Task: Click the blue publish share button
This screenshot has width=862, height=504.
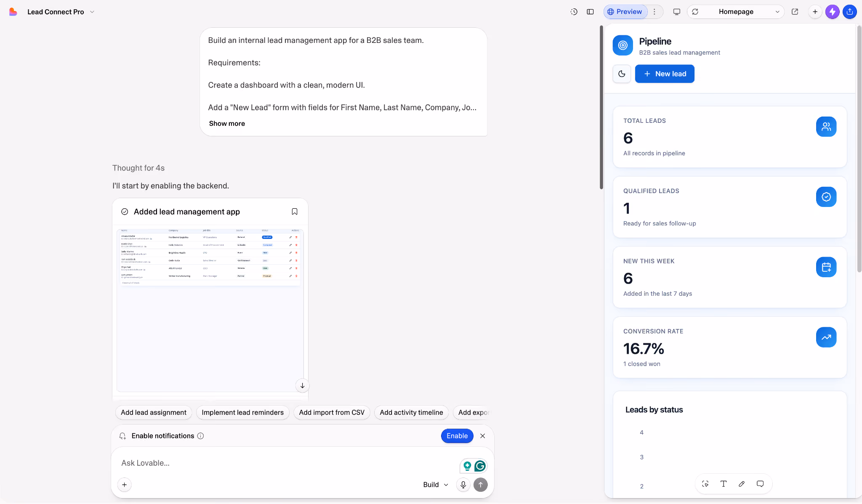Action: point(850,12)
